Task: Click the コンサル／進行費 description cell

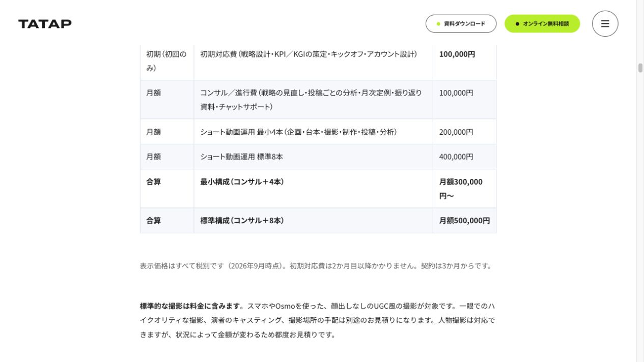Action: coord(313,100)
